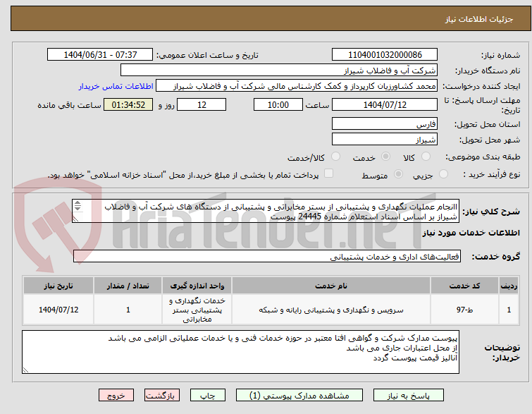Viewport: 532px width, 414px height.
Task: Click the نام دستگاه خریدار field
Action: (279, 71)
